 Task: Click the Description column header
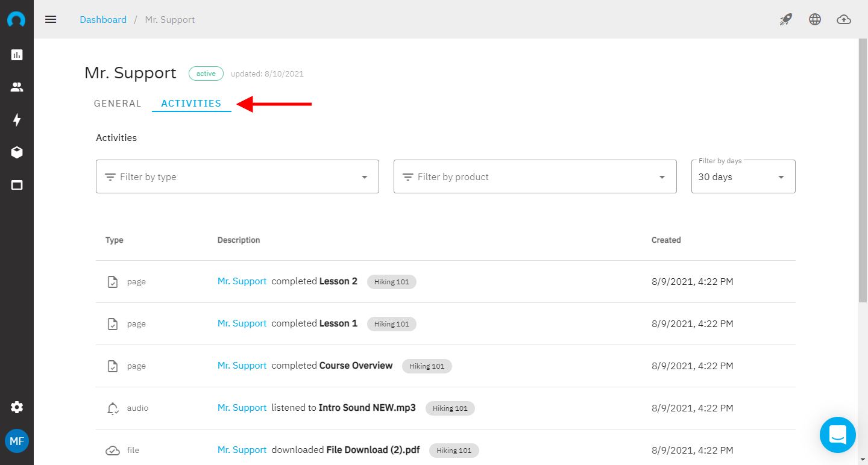pyautogui.click(x=239, y=240)
